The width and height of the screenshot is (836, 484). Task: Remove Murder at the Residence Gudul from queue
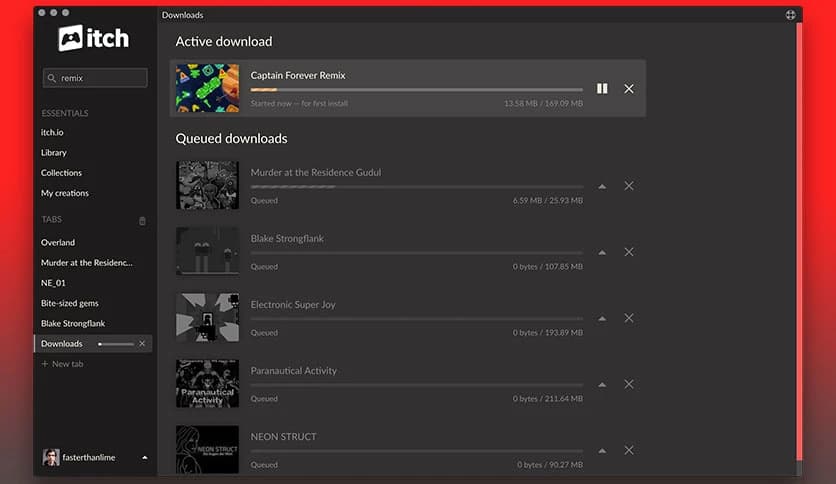tap(629, 185)
